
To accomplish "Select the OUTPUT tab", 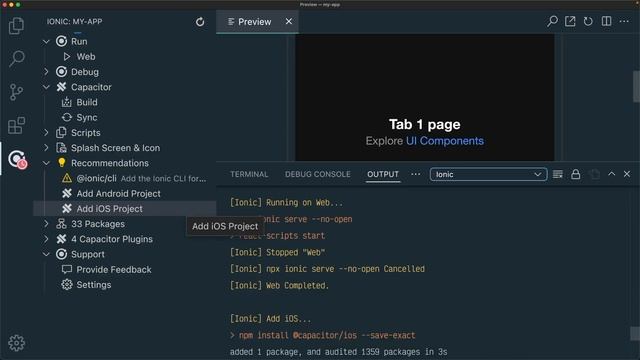I will click(x=383, y=174).
